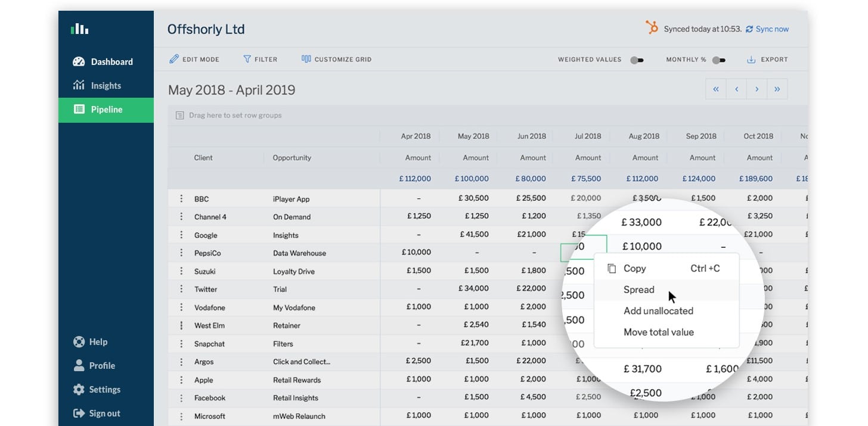
Task: Go to next period with right arrow
Action: [x=757, y=89]
